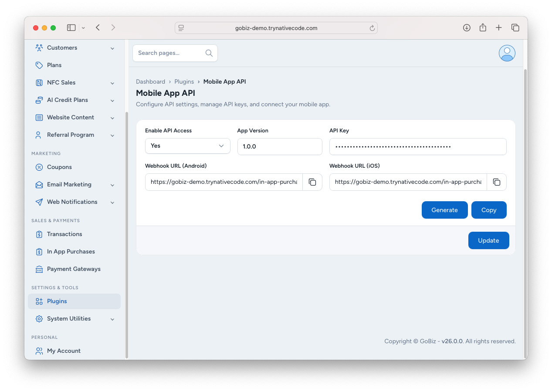
Task: Click the search magnifier icon
Action: (209, 53)
